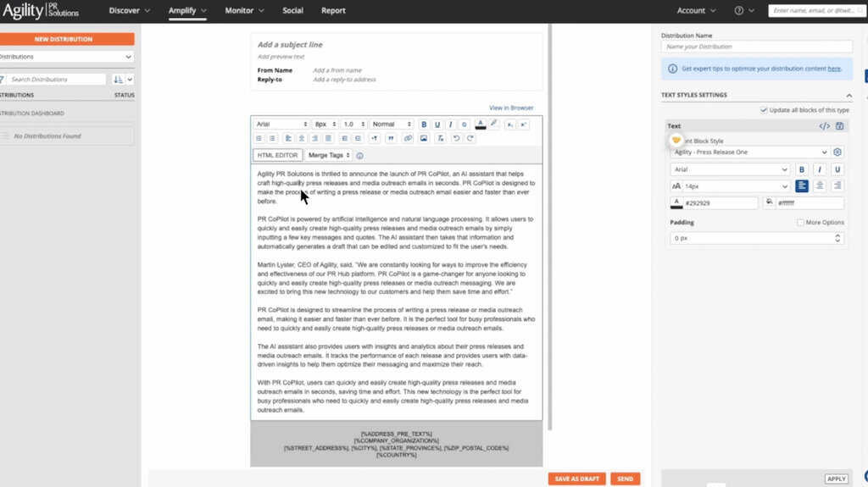The width and height of the screenshot is (868, 487).
Task: Insert blockquote in editor
Action: point(391,138)
